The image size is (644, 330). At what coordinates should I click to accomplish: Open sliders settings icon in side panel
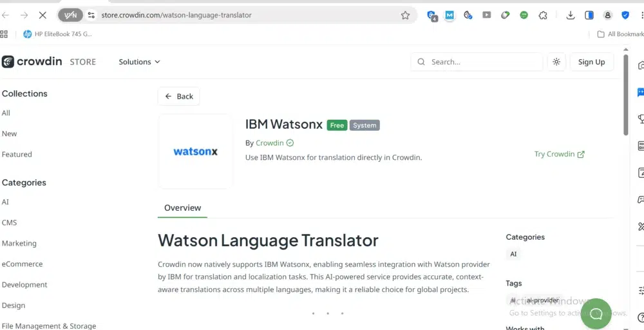[641, 291]
